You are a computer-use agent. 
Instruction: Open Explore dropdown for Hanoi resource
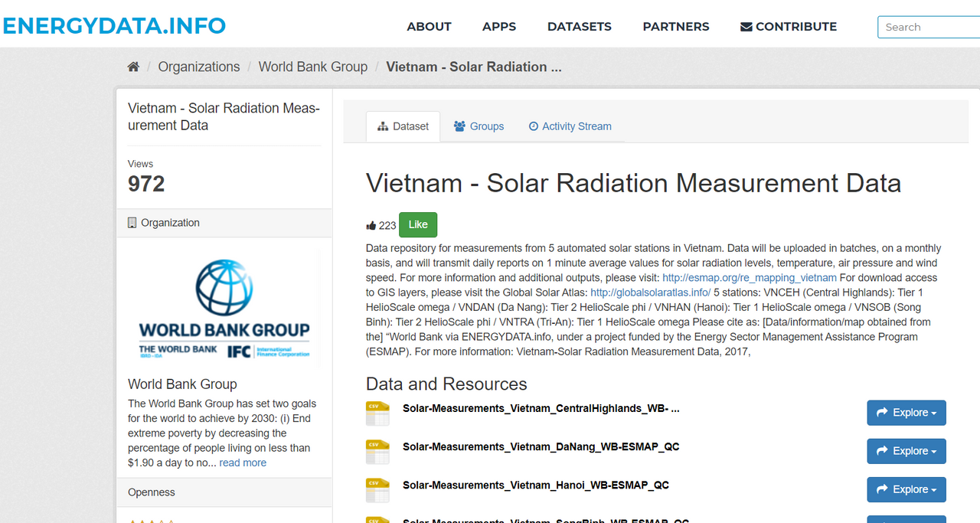[x=906, y=489]
